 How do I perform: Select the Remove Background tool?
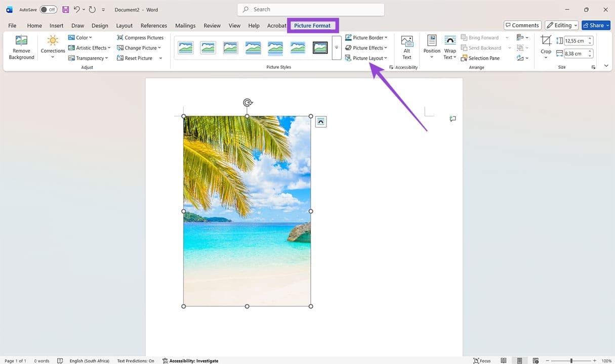tap(21, 47)
